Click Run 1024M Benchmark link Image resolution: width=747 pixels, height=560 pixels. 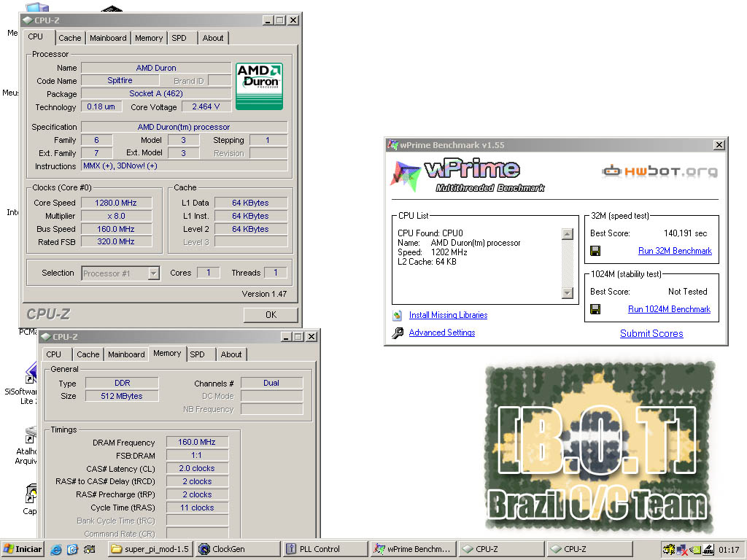pyautogui.click(x=669, y=309)
